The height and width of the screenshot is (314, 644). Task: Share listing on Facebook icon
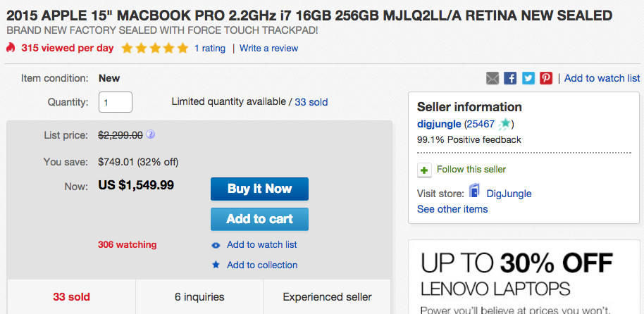pyautogui.click(x=510, y=78)
